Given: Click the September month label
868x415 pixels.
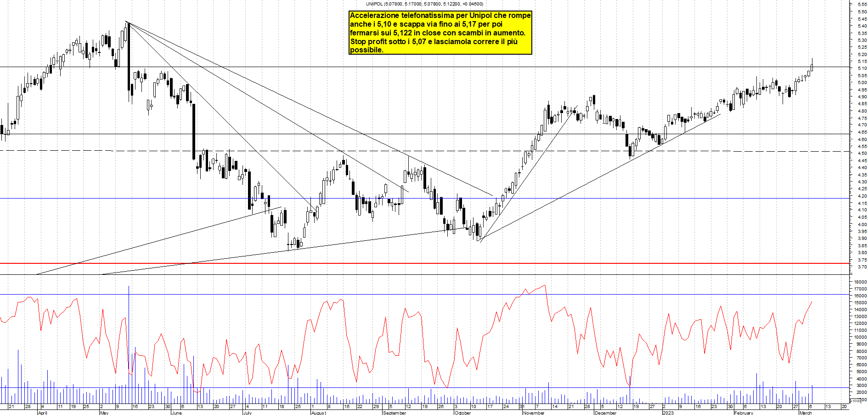Looking at the screenshot, I should tap(394, 413).
